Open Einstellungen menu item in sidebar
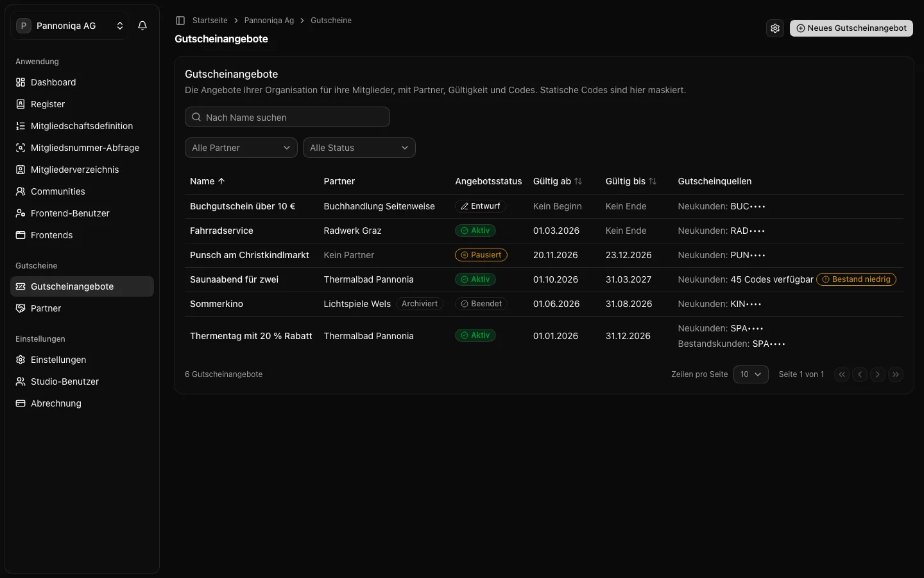 pyautogui.click(x=82, y=360)
